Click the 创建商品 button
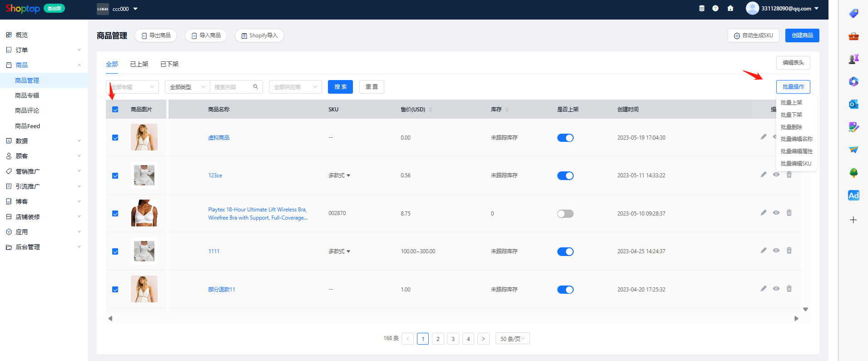This screenshot has height=361, width=868. point(802,35)
